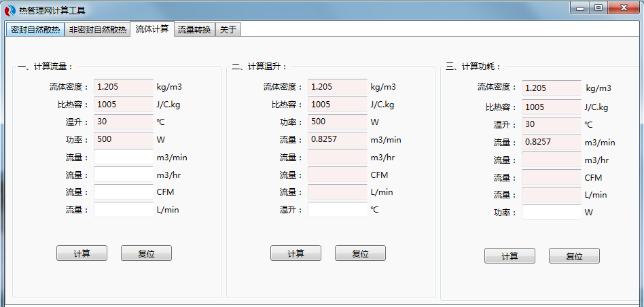The height and width of the screenshot is (307, 644).
Task: Click the 二、计算温升 group title
Action: pos(260,66)
